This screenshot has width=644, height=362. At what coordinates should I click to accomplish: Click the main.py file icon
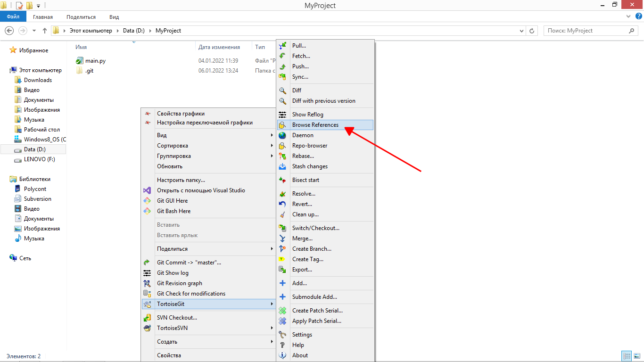79,61
